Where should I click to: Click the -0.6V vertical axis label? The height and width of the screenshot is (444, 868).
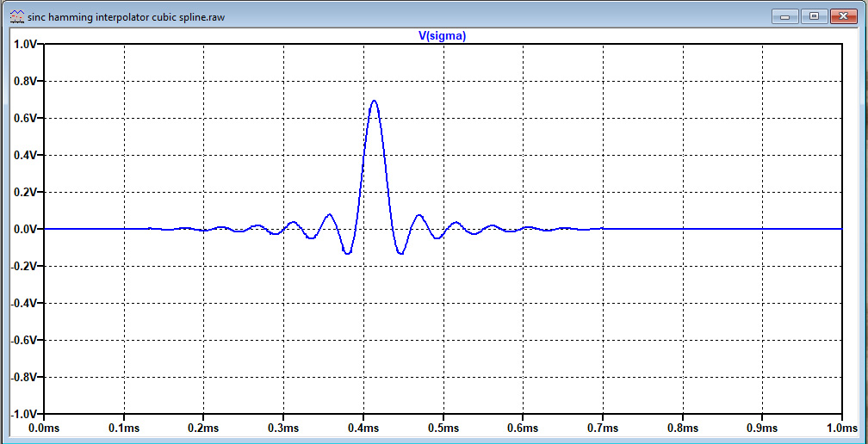[x=24, y=340]
